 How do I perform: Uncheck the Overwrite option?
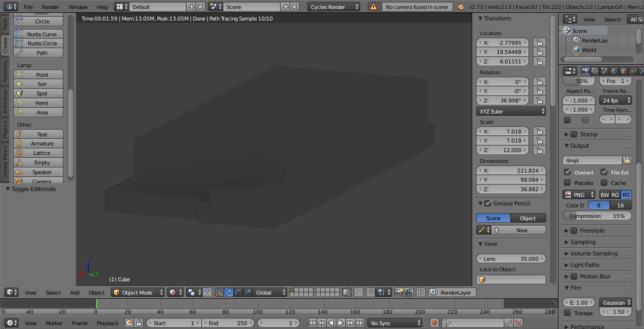(568, 172)
